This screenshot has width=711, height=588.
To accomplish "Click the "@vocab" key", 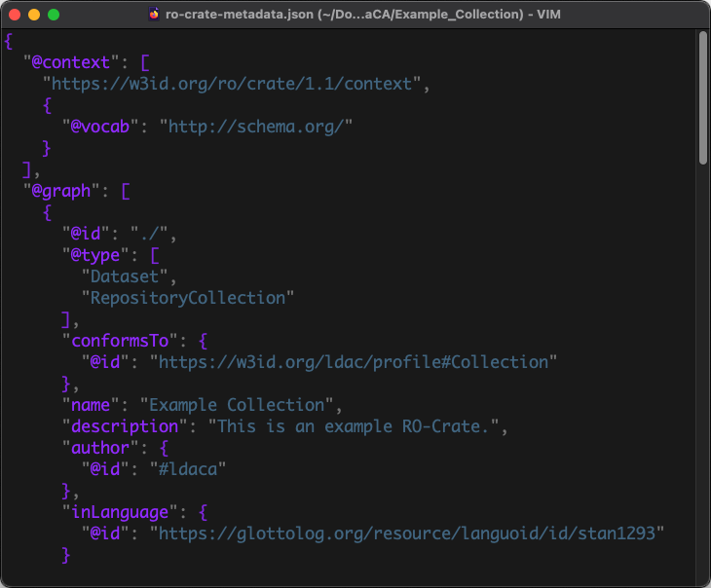I will click(99, 127).
